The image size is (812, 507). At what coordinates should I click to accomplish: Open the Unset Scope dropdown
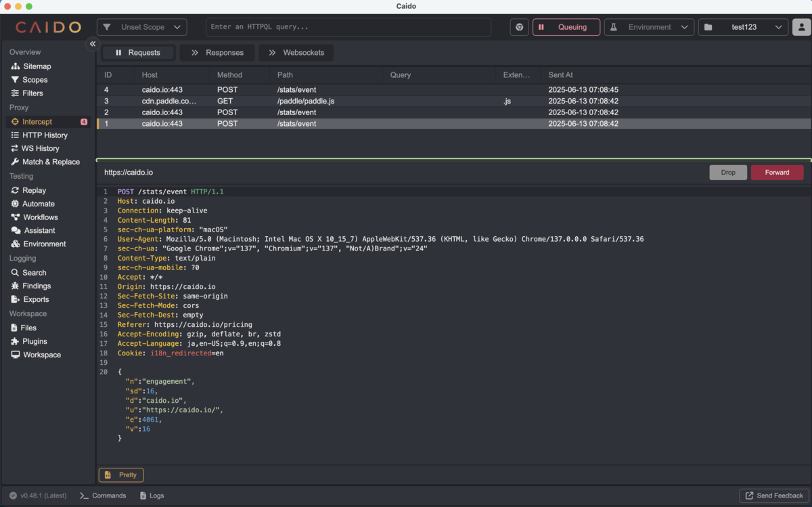(142, 27)
